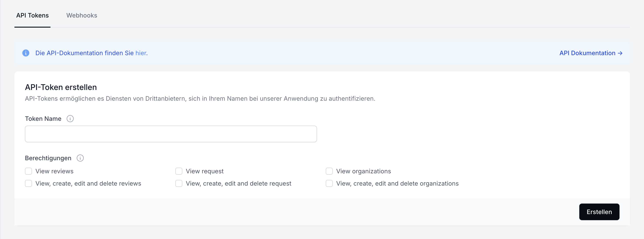Click the View reviews label text

tap(54, 171)
